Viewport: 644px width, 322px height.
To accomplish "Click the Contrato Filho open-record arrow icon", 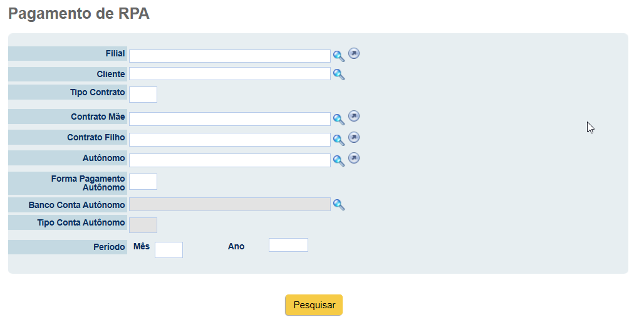I will coord(354,137).
